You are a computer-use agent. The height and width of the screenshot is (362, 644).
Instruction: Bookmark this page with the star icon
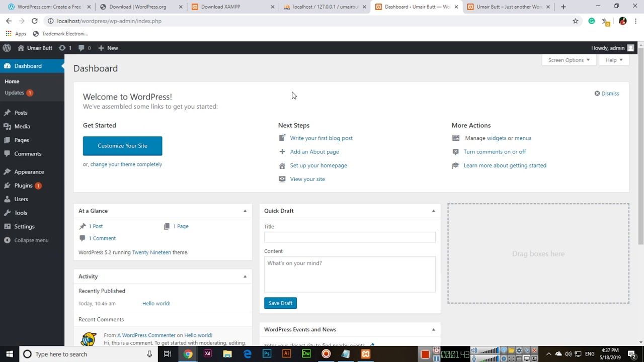coord(576,21)
